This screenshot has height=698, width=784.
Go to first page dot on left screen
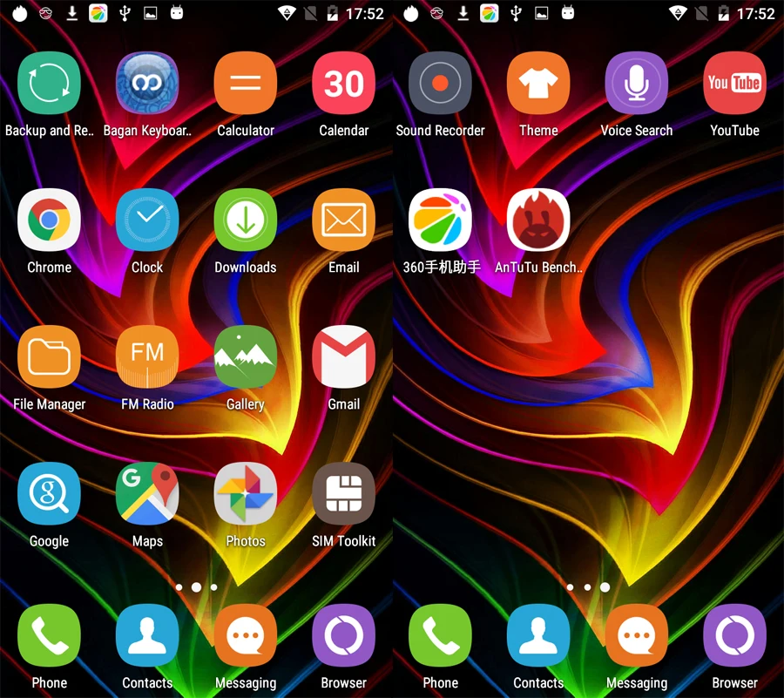pyautogui.click(x=179, y=587)
